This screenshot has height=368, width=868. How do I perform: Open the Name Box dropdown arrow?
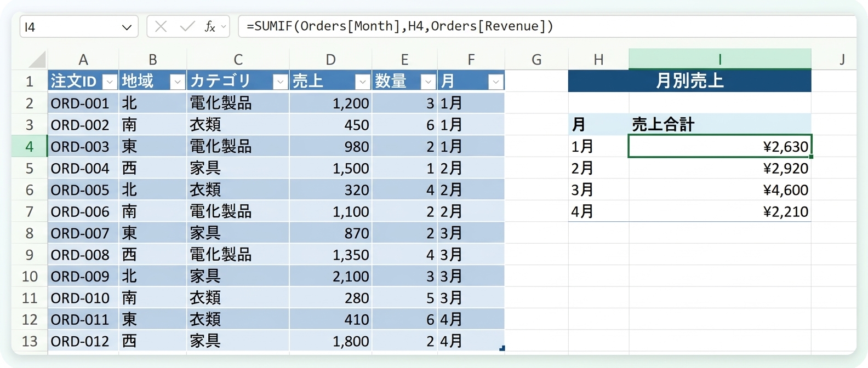(x=127, y=27)
